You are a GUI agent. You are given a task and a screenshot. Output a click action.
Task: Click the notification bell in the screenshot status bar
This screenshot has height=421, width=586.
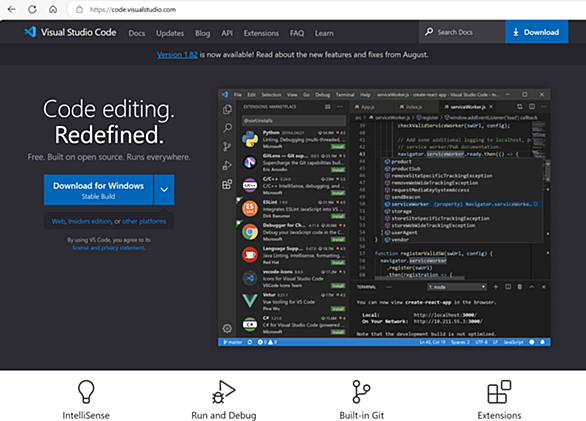click(542, 342)
